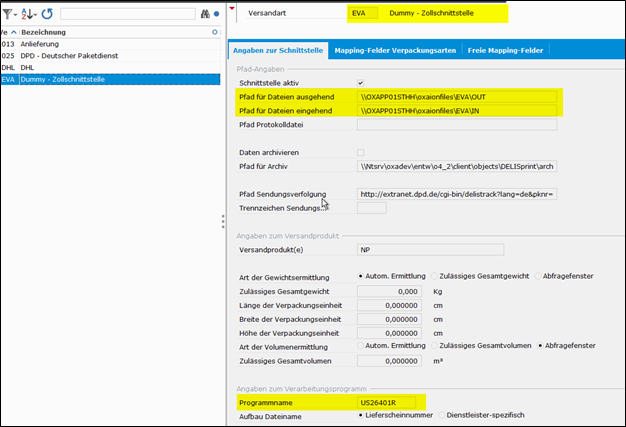
Task: Click the panel splitter handle dots
Action: [222, 220]
